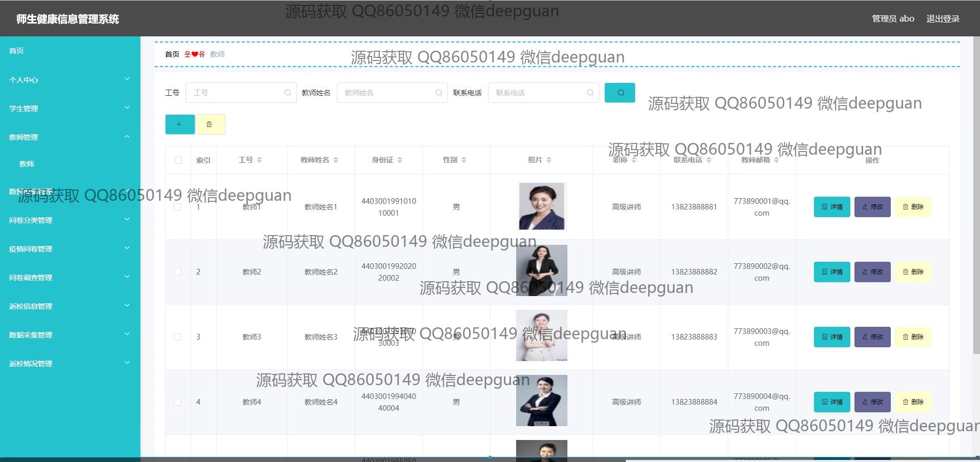The height and width of the screenshot is (462, 980).
Task: View 详情 for 教师4
Action: [832, 402]
